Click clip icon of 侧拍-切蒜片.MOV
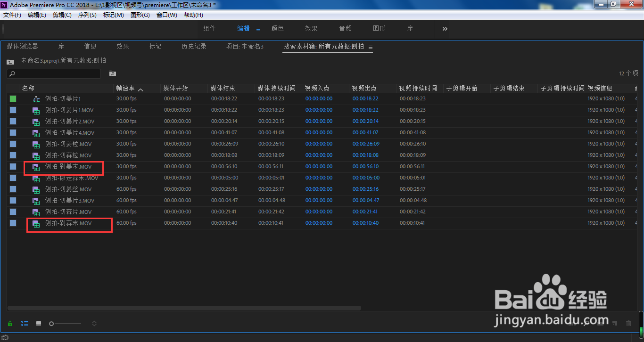Screen dimensions: 644x342 36,212
